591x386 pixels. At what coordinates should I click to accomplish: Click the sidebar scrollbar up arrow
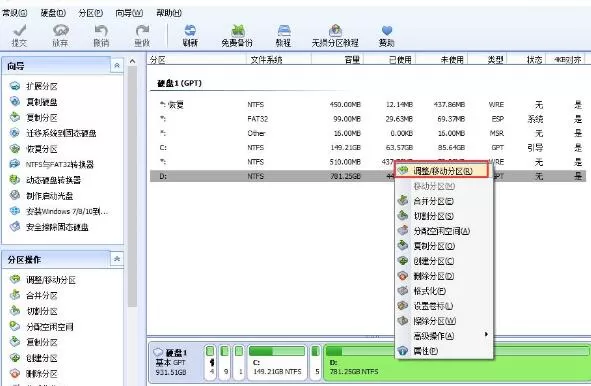pyautogui.click(x=132, y=61)
